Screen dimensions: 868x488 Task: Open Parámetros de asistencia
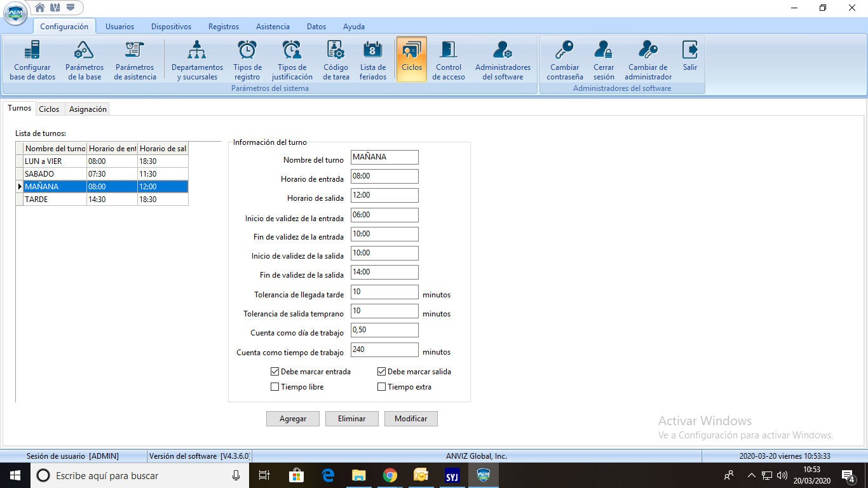click(135, 60)
